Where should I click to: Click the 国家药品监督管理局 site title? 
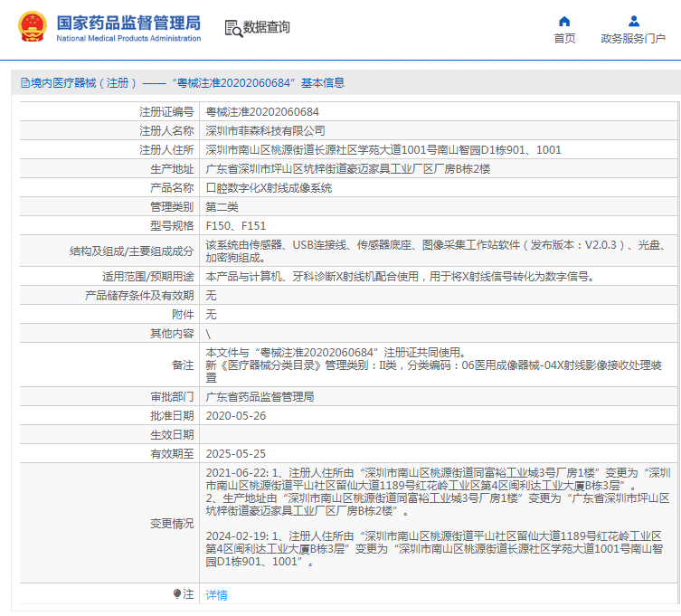click(x=128, y=23)
